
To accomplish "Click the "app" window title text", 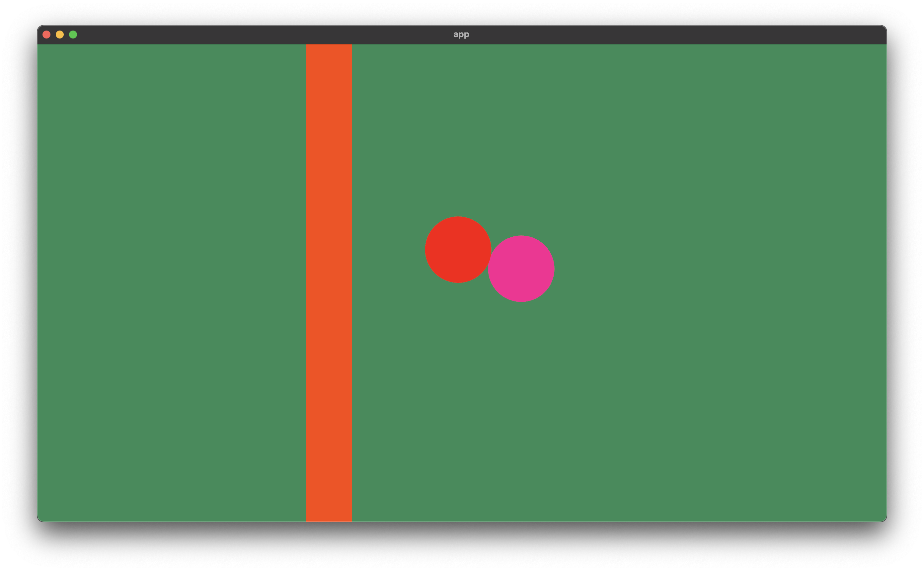I will pos(461,35).
